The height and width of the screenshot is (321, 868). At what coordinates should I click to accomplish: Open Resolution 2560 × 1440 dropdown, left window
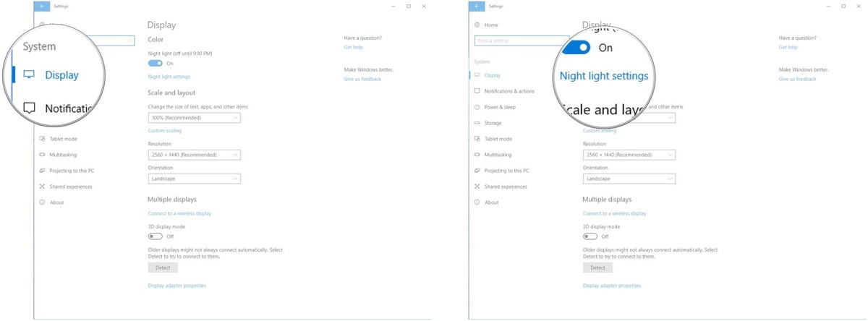[x=194, y=155]
